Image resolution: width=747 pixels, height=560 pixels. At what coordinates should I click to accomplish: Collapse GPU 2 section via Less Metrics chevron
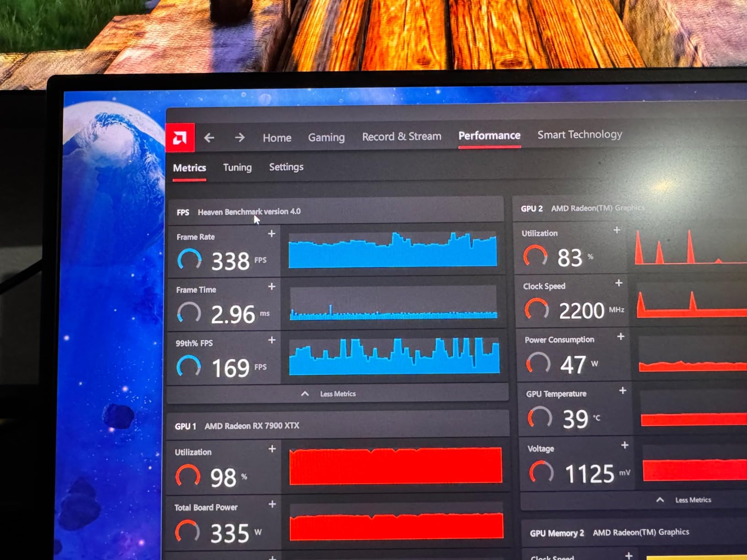[660, 500]
